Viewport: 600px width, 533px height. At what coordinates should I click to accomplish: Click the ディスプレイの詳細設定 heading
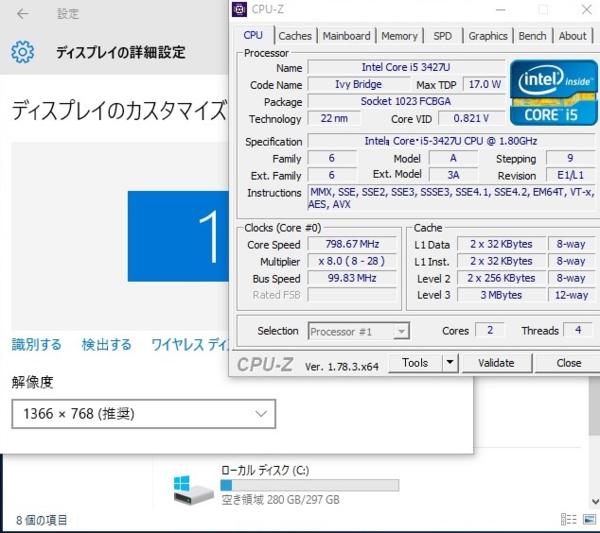[x=121, y=52]
